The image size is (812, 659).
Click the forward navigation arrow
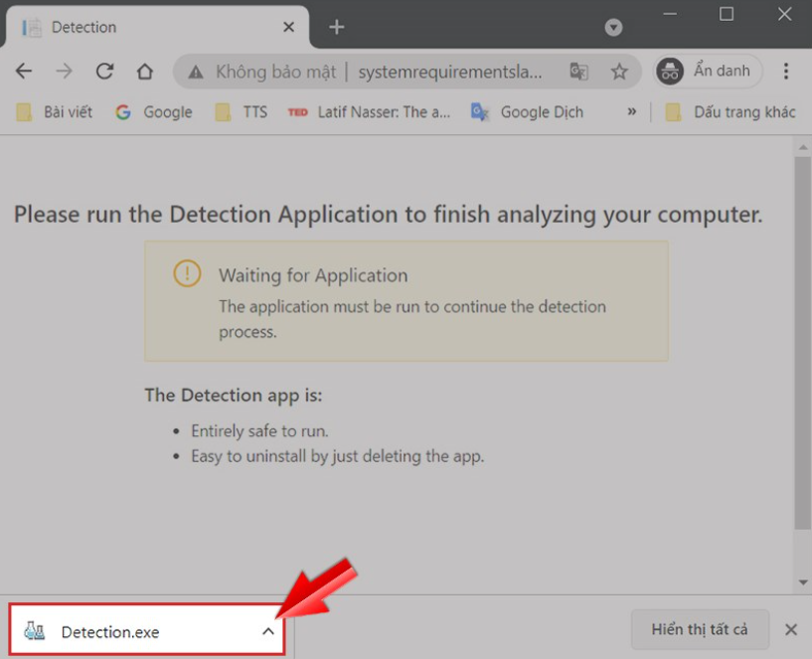[65, 71]
